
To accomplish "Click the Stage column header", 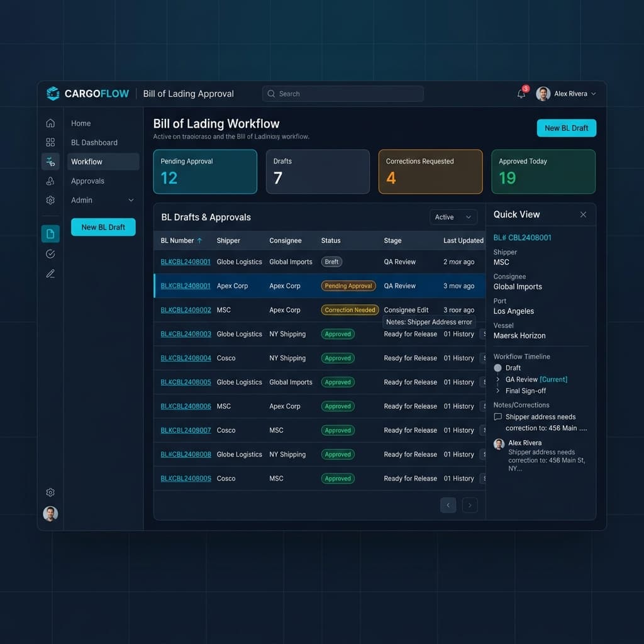I will pos(392,241).
